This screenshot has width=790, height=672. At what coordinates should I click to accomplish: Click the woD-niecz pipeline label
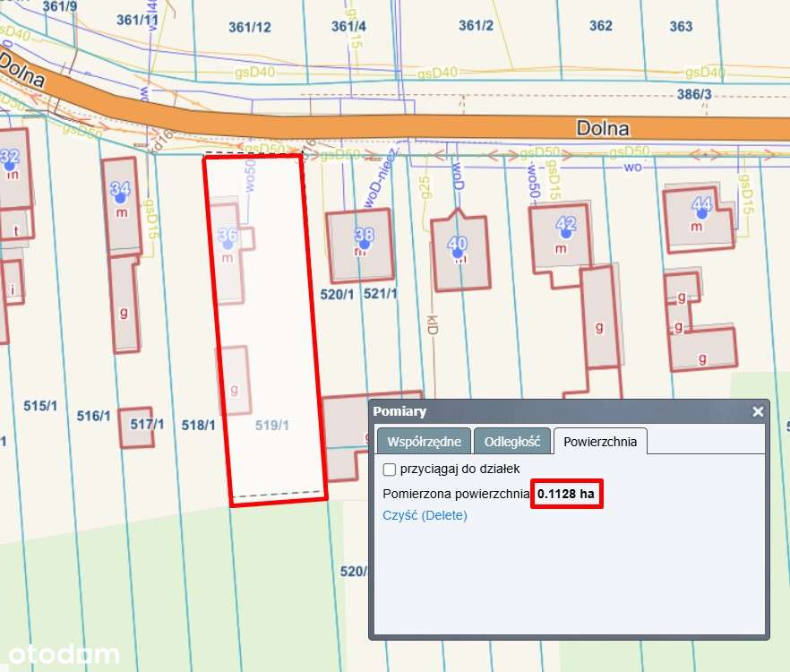click(382, 177)
